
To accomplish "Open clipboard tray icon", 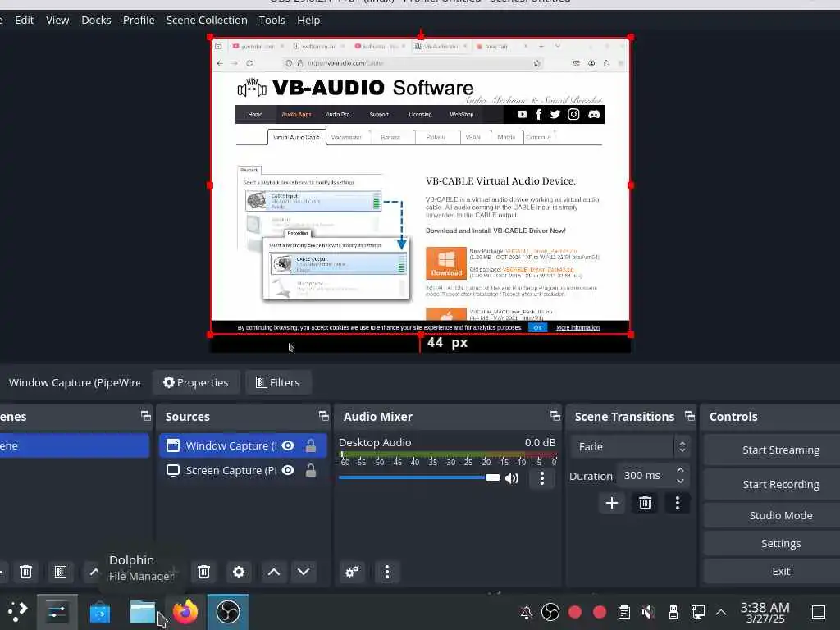I will 623,612.
